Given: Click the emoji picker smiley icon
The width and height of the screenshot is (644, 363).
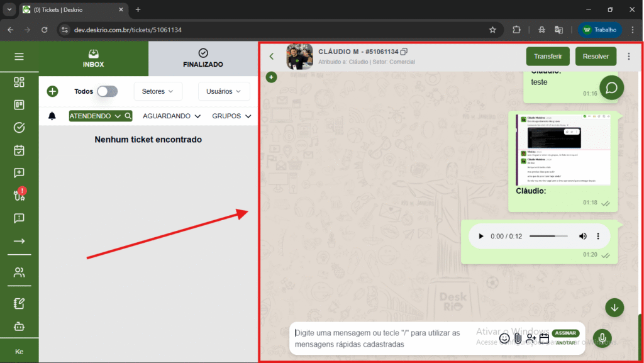Looking at the screenshot, I should (x=504, y=338).
